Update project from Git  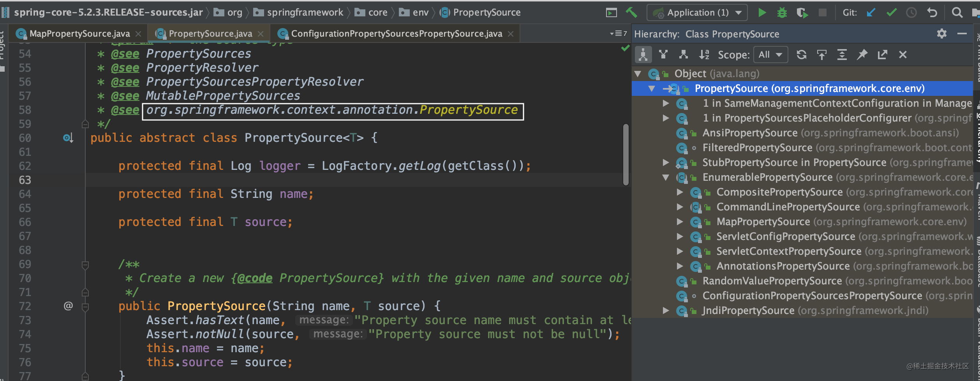tap(871, 12)
